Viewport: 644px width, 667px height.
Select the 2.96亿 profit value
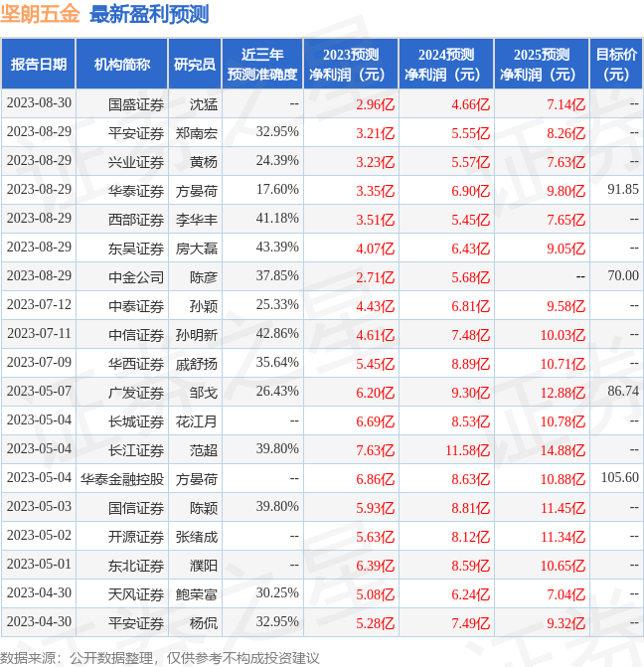pyautogui.click(x=376, y=104)
